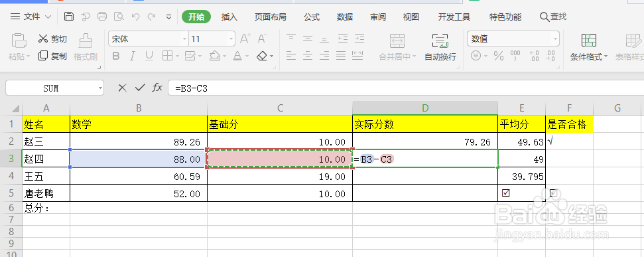
Task: Toggle Bold formatting
Action: (x=116, y=56)
